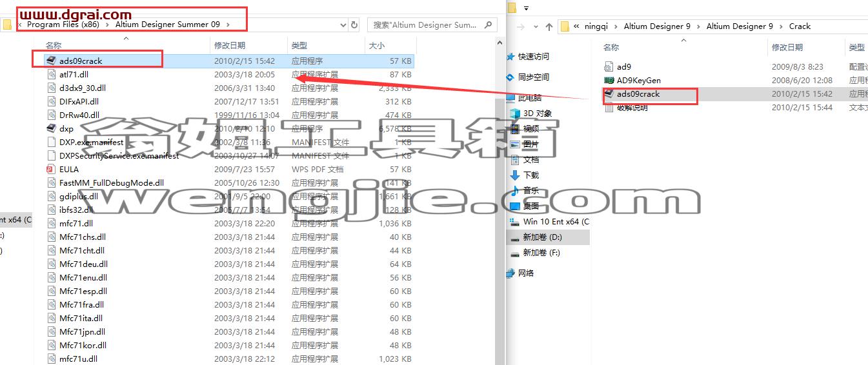
Task: Select Mfc71cht.dll file name
Action: pyautogui.click(x=82, y=250)
